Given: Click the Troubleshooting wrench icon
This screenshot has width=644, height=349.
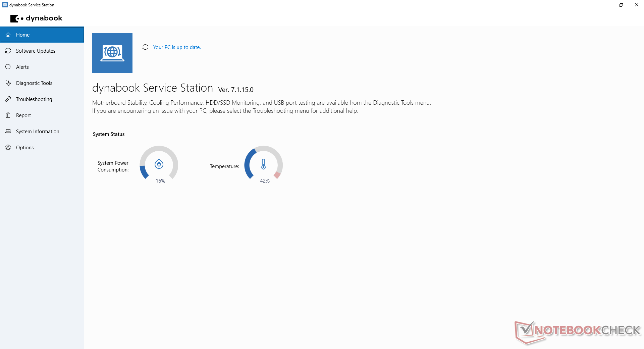Looking at the screenshot, I should 8,99.
